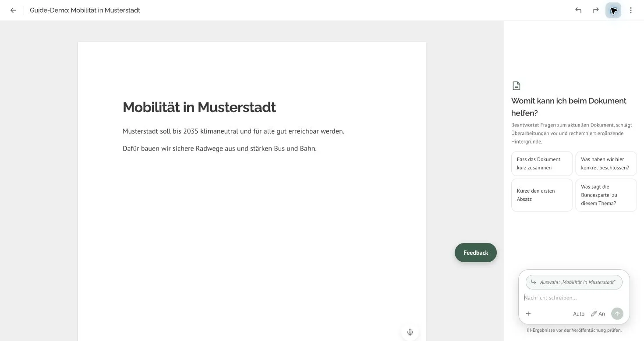This screenshot has width=644, height=341.
Task: Open the 'Auto' mode selector
Action: 579,313
